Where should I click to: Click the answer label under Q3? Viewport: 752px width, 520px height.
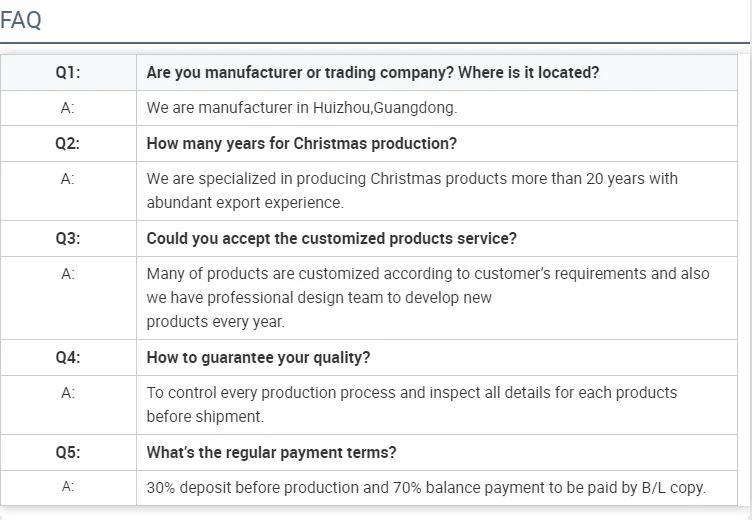(68, 274)
